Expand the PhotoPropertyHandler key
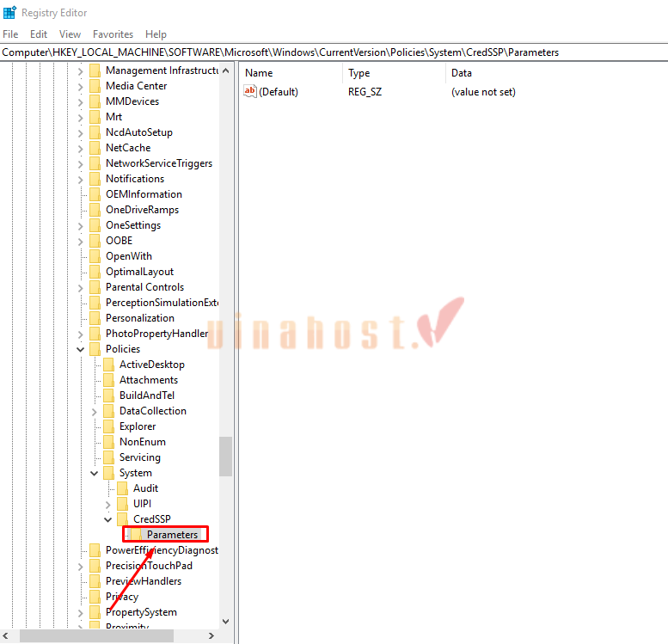Image resolution: width=668 pixels, height=644 pixels. [81, 334]
